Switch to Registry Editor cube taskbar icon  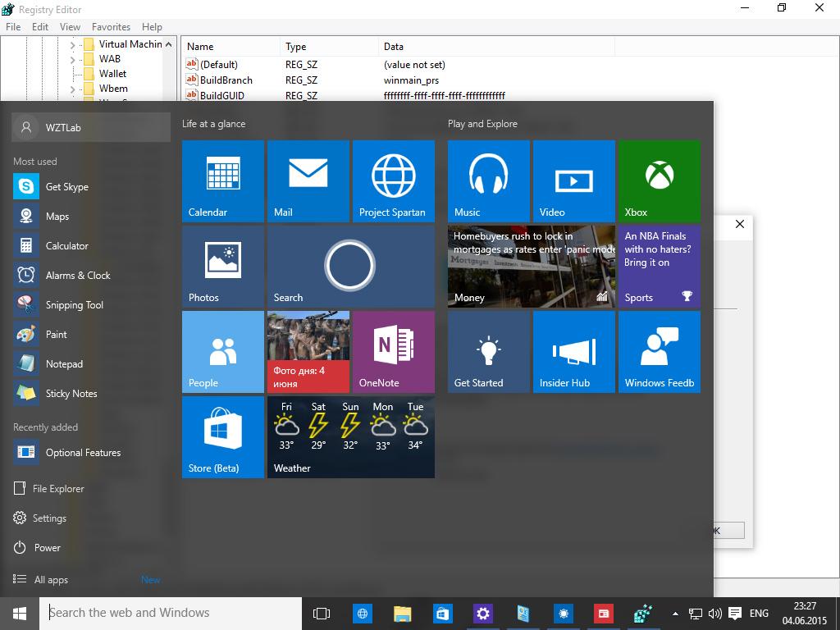click(643, 614)
